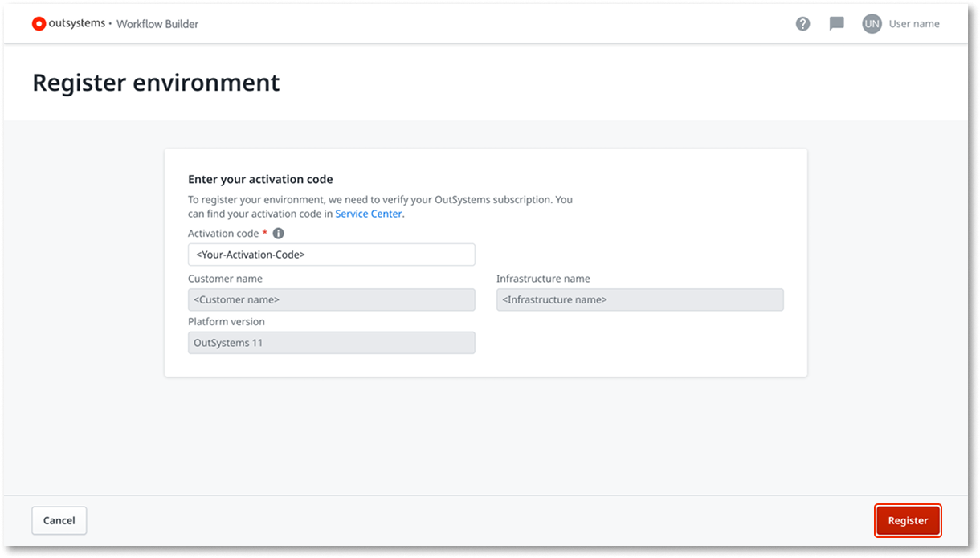Viewport: 980px width, 558px height.
Task: Open the help question mark icon
Action: tap(802, 24)
